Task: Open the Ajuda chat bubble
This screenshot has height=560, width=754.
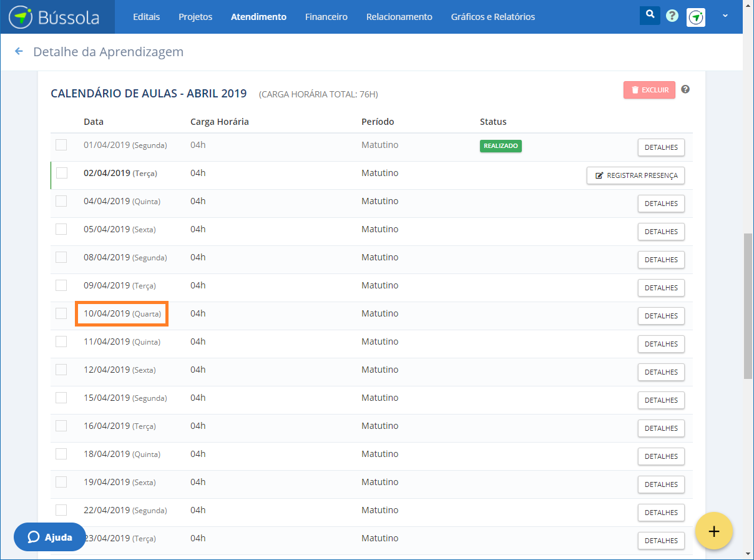Action: [x=50, y=537]
